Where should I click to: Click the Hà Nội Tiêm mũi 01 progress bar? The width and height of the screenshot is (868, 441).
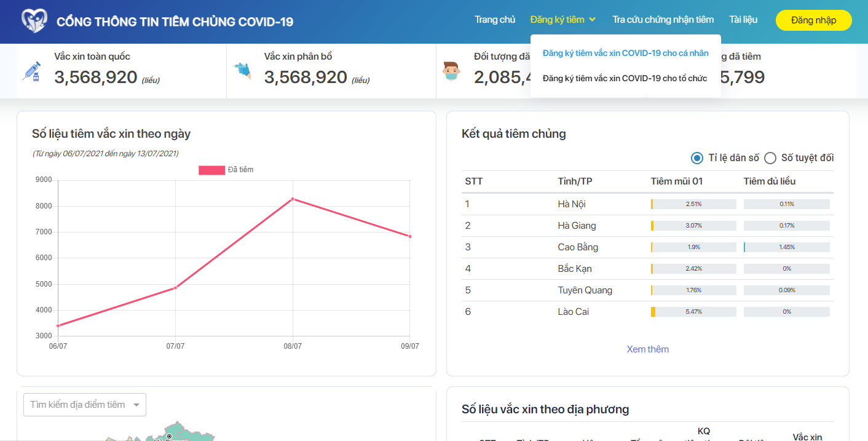pyautogui.click(x=693, y=204)
